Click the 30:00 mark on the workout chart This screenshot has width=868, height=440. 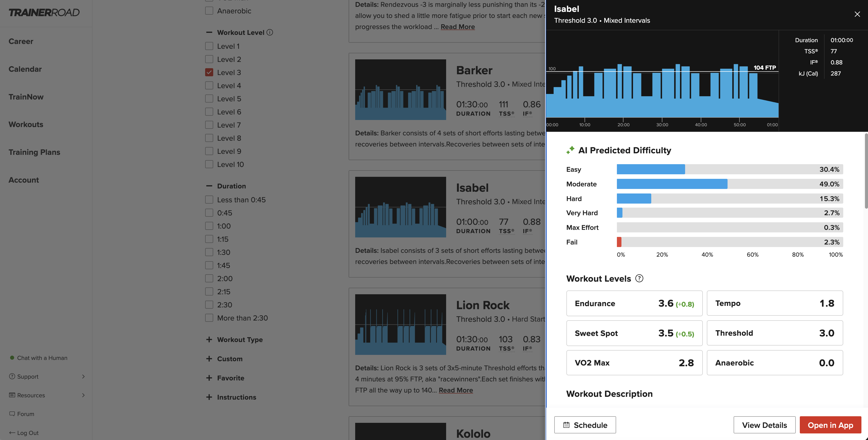pos(662,125)
